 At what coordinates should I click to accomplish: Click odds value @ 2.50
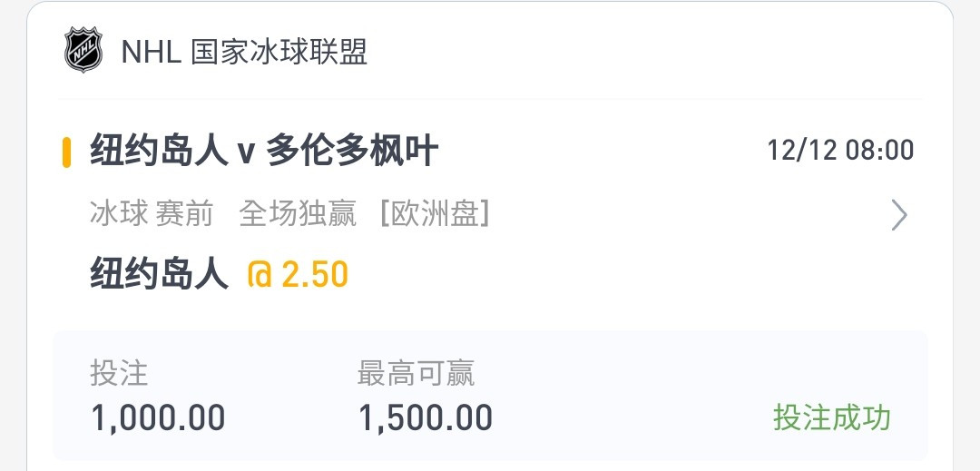click(298, 274)
